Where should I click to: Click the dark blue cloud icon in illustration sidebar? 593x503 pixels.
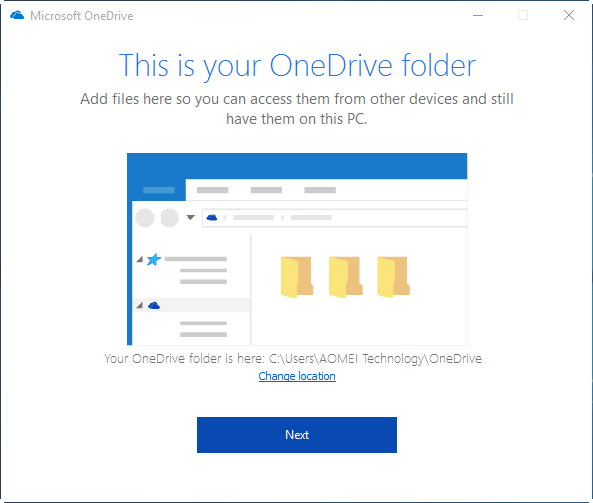pyautogui.click(x=154, y=305)
